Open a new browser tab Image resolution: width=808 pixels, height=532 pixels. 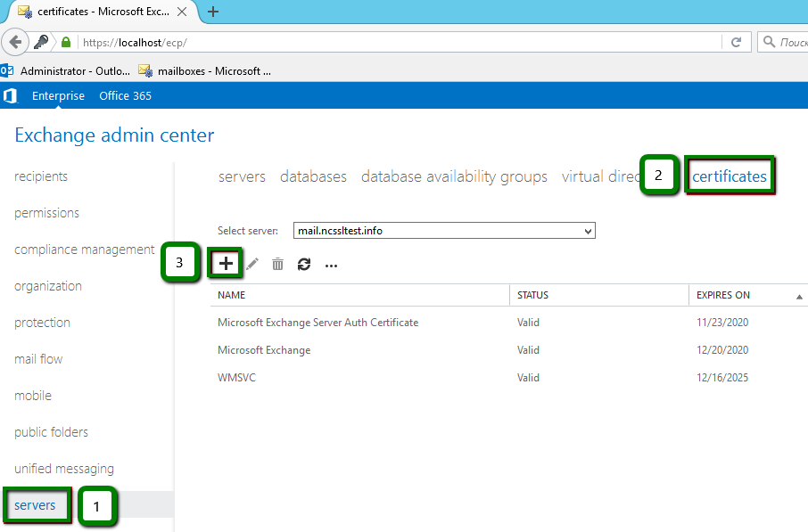point(213,12)
